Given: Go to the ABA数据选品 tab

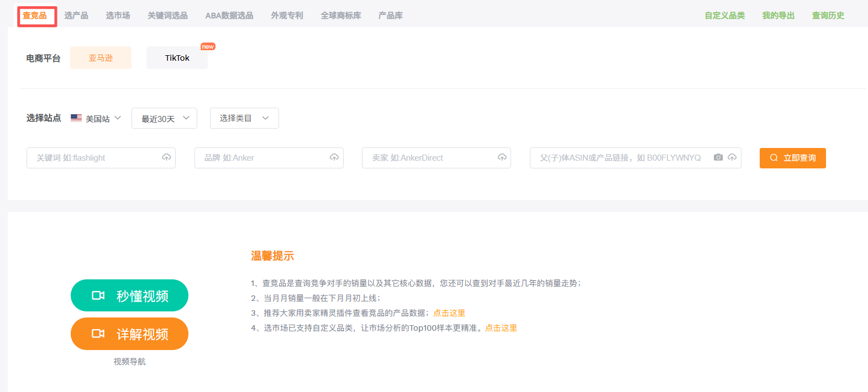Looking at the screenshot, I should click(x=229, y=15).
